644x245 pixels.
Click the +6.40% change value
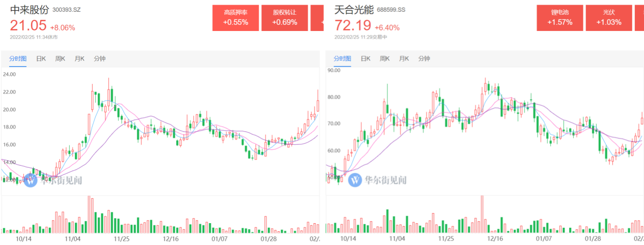pos(387,27)
